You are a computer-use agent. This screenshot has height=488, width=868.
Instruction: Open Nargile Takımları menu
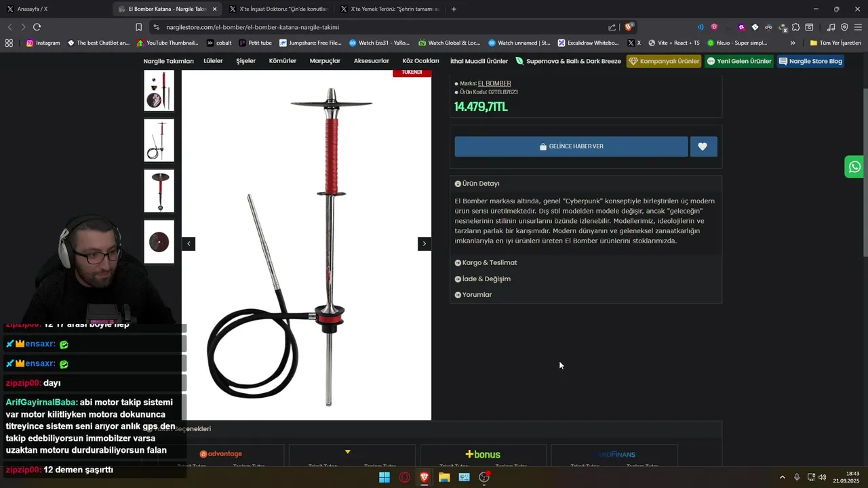[168, 61]
